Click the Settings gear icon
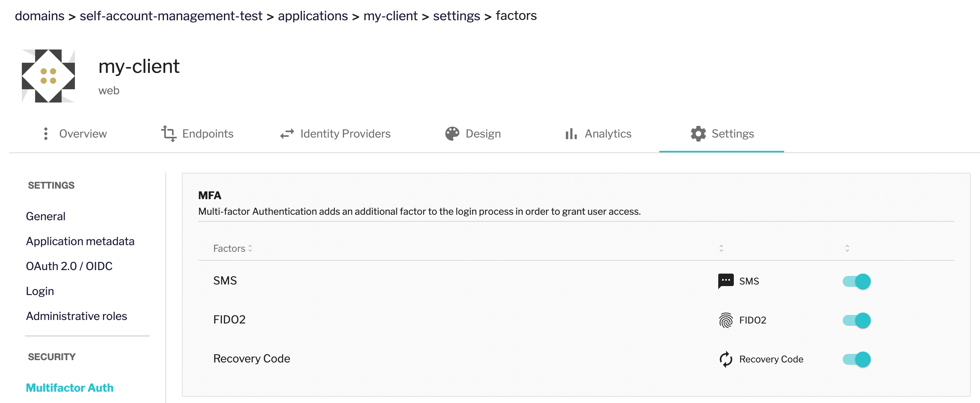Screen dimensions: 980x403 tap(698, 134)
